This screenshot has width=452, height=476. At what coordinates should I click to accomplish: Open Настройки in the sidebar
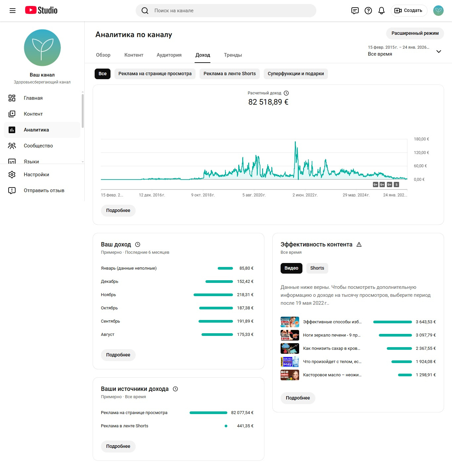[x=42, y=175]
